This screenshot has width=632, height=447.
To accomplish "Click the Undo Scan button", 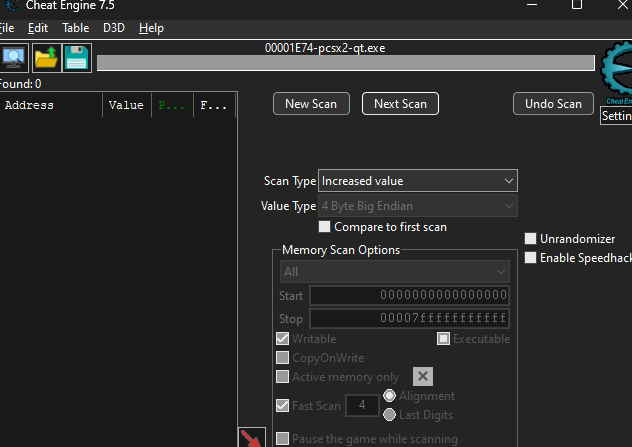I will click(553, 104).
